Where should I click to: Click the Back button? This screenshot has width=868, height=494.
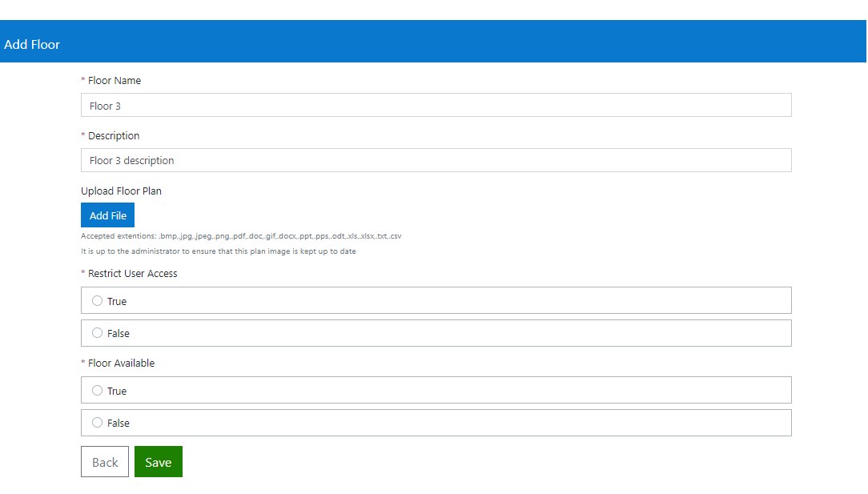tap(105, 462)
